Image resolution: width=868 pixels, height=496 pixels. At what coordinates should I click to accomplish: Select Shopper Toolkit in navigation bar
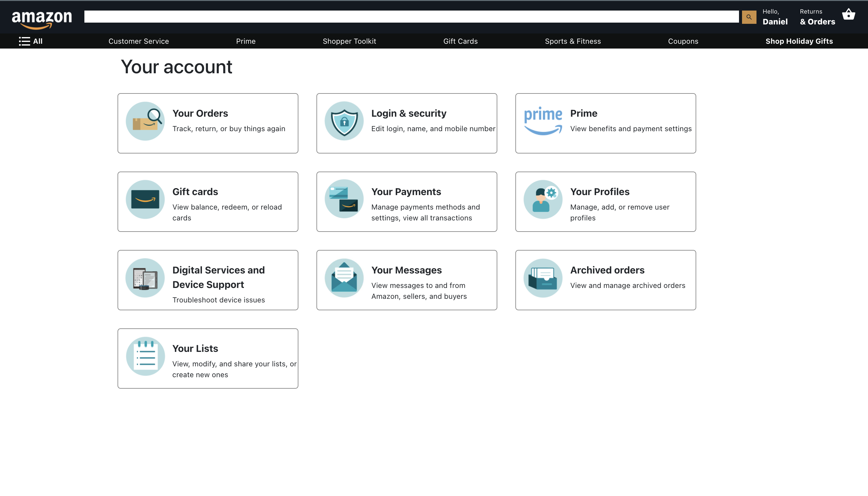click(349, 41)
